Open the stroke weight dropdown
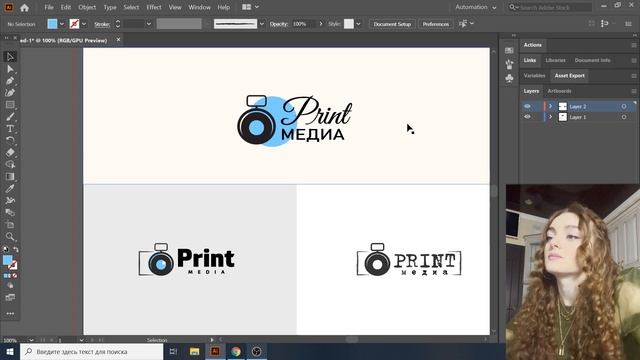This screenshot has width=640, height=360. [149, 24]
